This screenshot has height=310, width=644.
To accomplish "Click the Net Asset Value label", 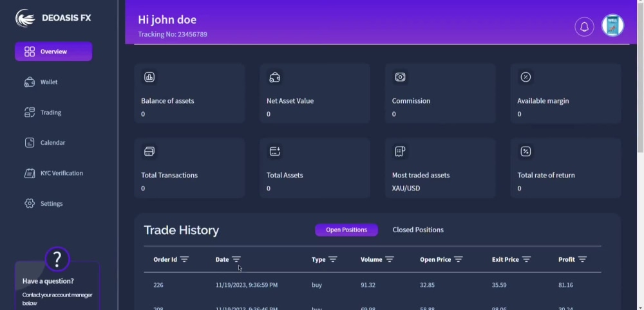I will click(290, 101).
